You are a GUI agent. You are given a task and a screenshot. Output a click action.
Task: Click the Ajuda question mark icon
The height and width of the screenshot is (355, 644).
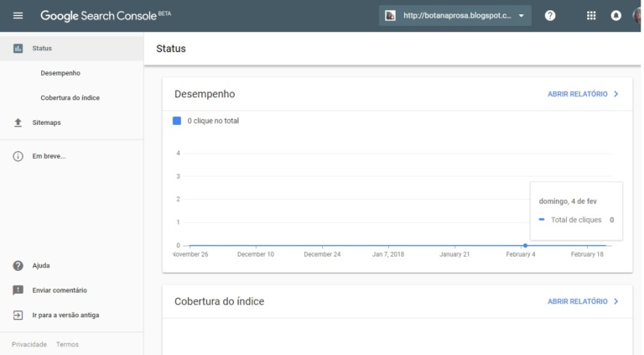pyautogui.click(x=18, y=265)
